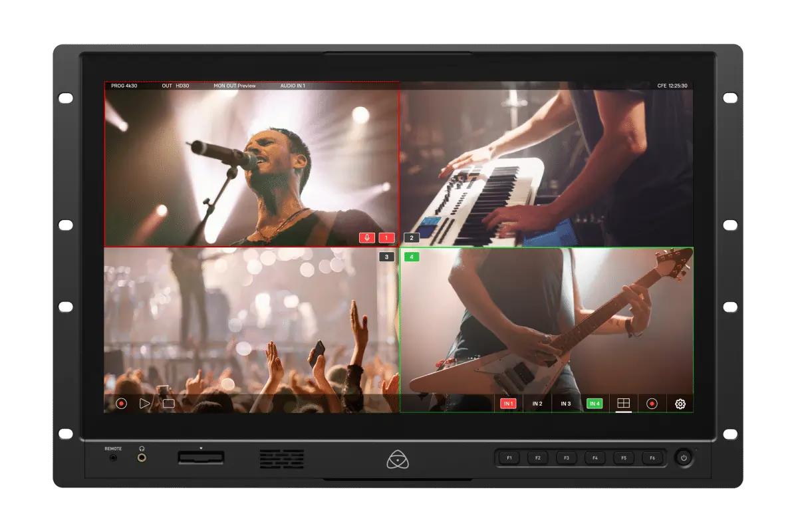Image resolution: width=798 pixels, height=532 pixels.
Task: Open the MON OUT Preview option
Action: point(234,86)
